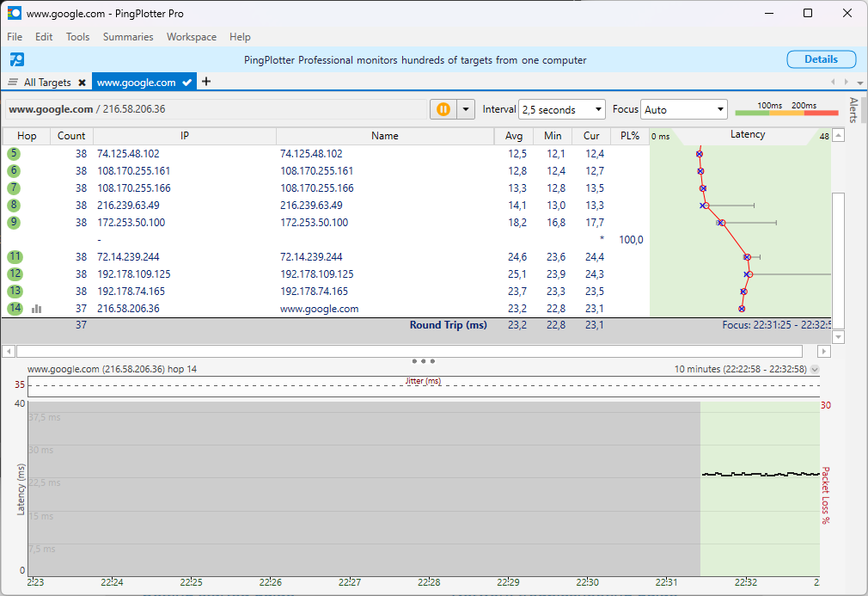The image size is (868, 596).
Task: Open the Help menu
Action: (240, 37)
